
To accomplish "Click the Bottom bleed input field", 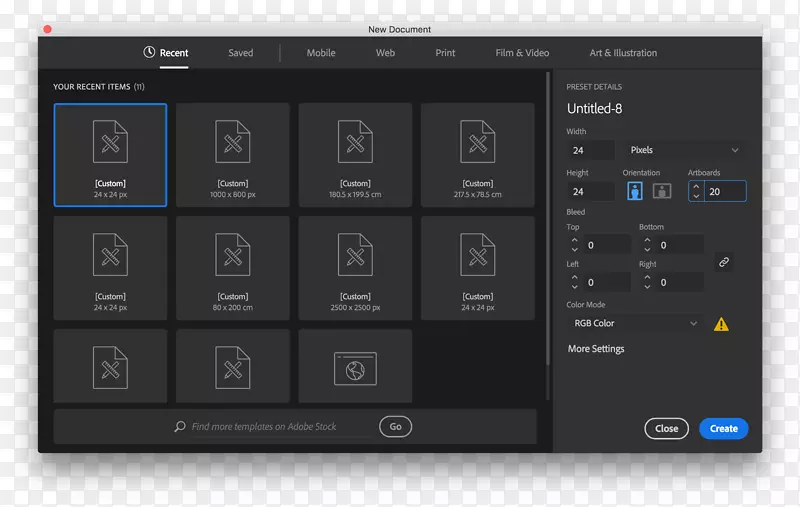I will click(680, 245).
